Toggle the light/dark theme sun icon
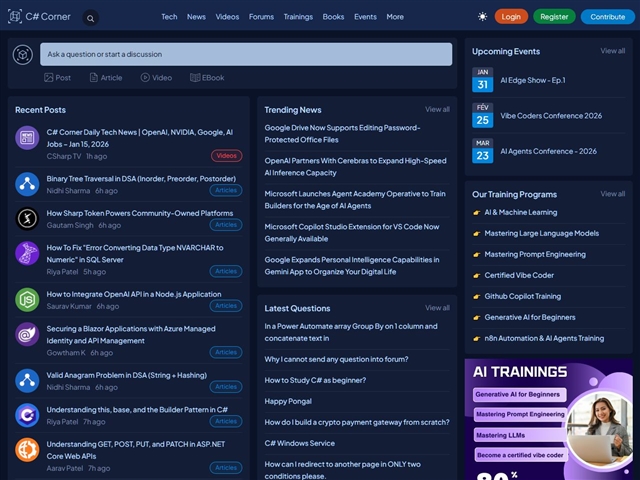The image size is (640, 480). pos(483,17)
